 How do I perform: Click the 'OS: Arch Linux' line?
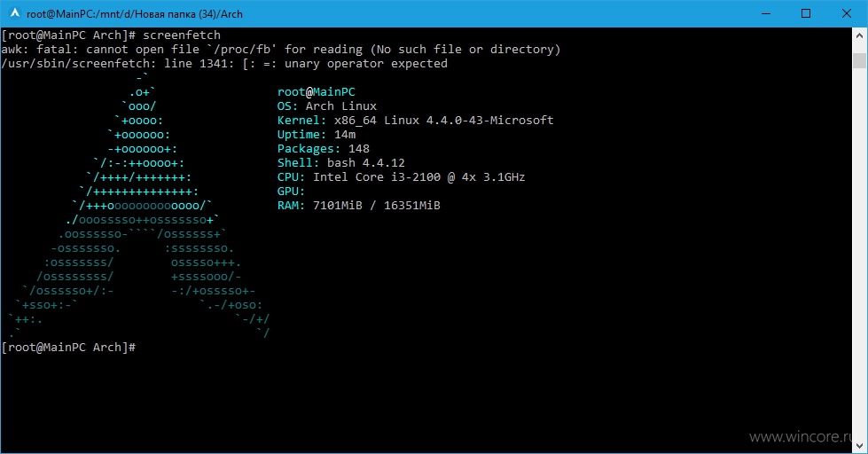tap(326, 106)
